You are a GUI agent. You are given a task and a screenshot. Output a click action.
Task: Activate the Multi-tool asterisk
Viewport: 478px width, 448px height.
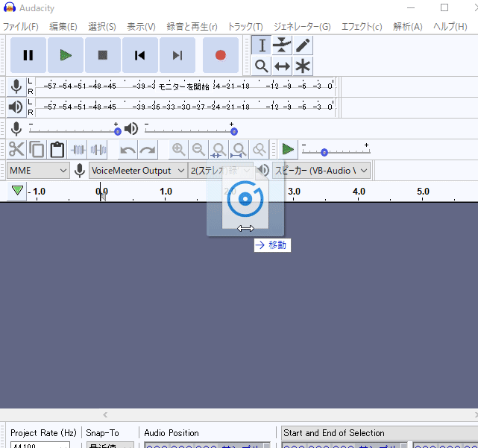point(303,66)
